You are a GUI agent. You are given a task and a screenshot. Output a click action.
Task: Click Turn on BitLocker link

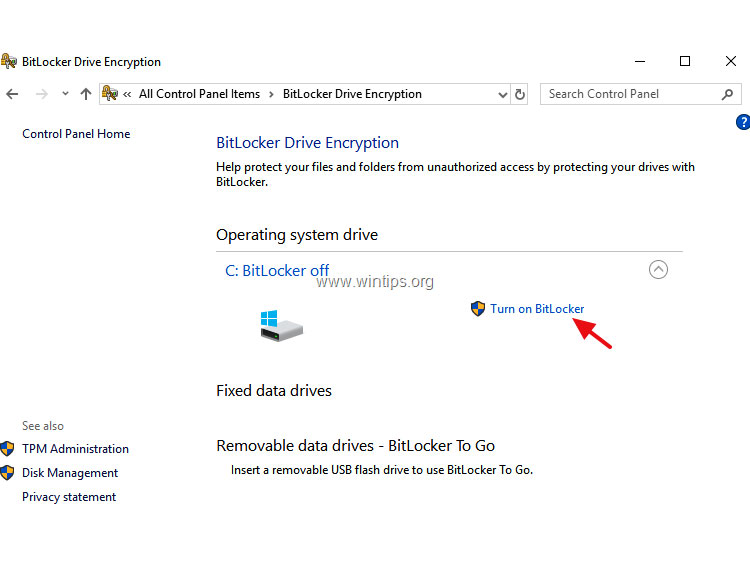pyautogui.click(x=537, y=309)
